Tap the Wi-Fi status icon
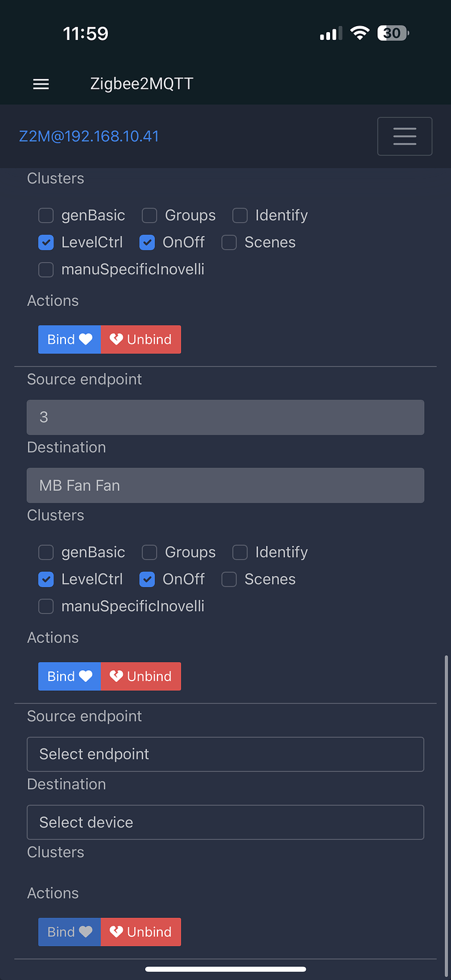This screenshot has height=980, width=451. click(x=359, y=33)
